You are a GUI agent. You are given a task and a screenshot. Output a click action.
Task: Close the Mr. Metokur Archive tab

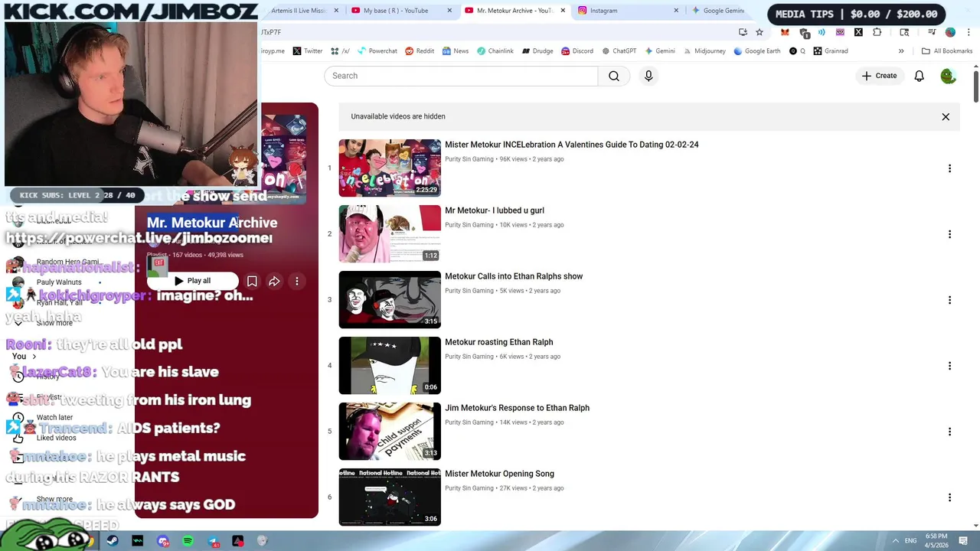563,11
